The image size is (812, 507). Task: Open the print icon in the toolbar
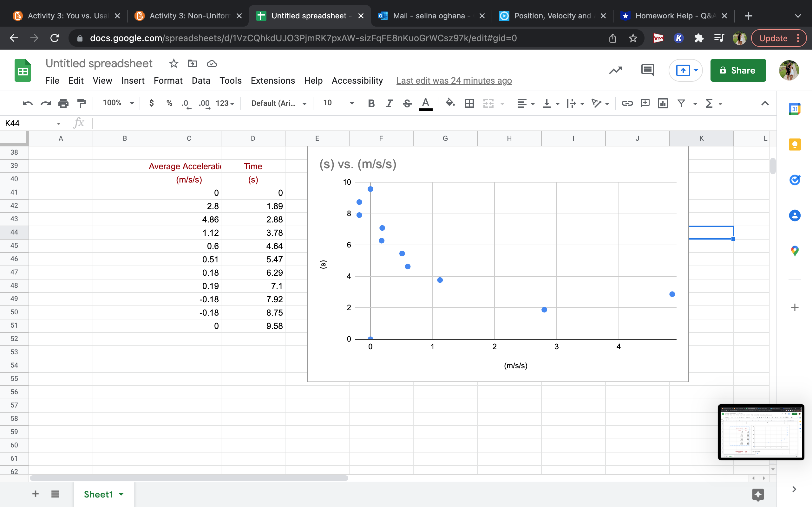(x=63, y=103)
